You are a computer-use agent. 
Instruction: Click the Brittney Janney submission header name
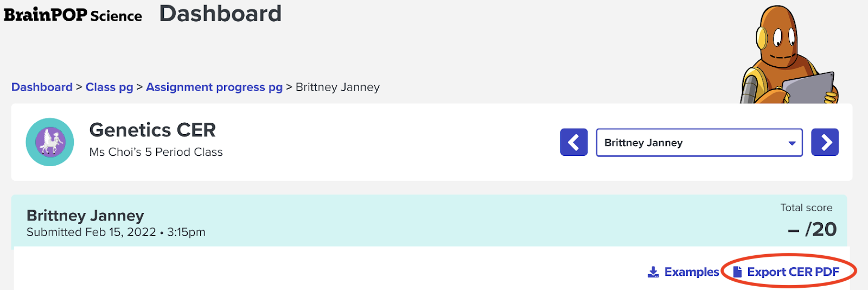click(x=85, y=216)
